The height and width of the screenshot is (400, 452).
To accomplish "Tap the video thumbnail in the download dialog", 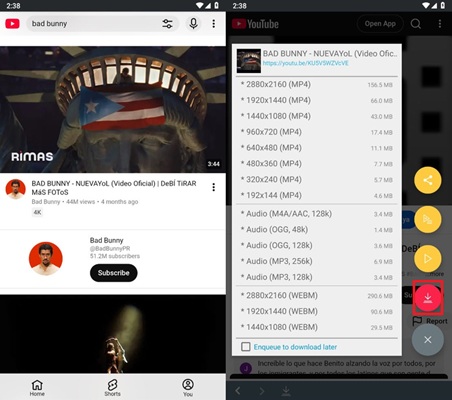I will [249, 61].
